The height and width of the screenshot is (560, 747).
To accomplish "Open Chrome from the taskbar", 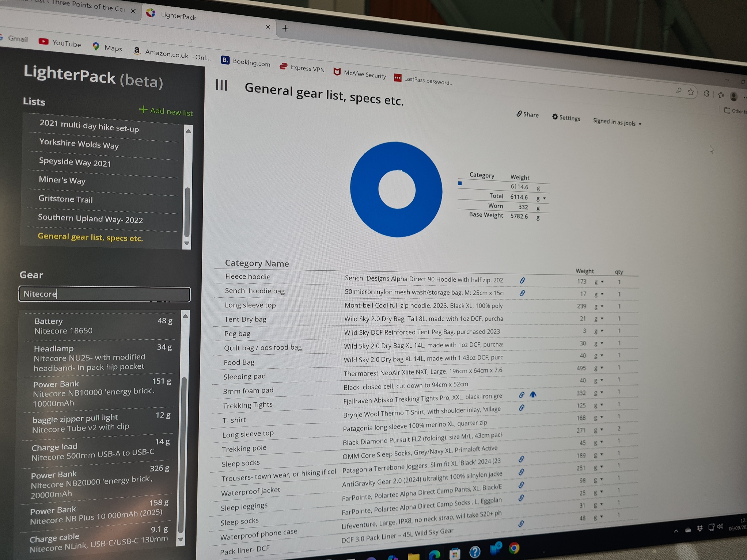I will (514, 548).
